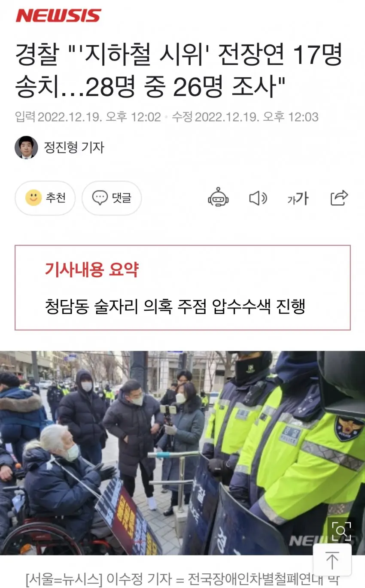The width and height of the screenshot is (365, 588).
Task: Tap the magnifier enlarge-photo icon
Action: 341,531
